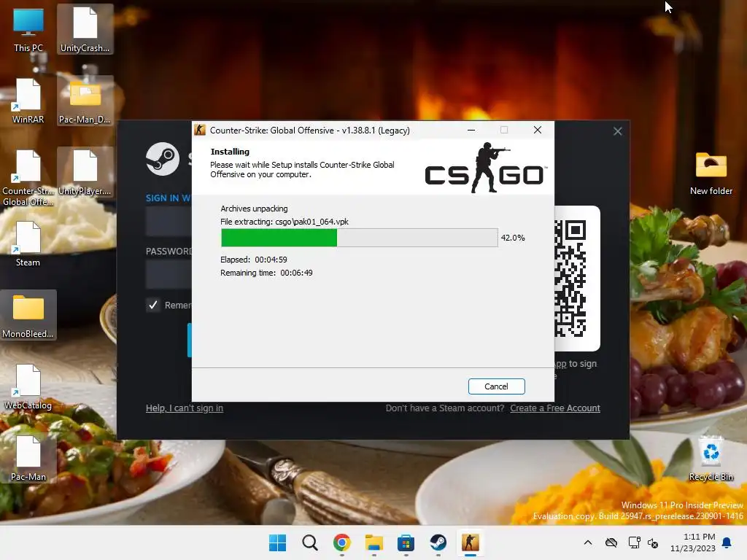Click the installer title bar app icon
The width and height of the screenshot is (747, 560).
[x=200, y=130]
